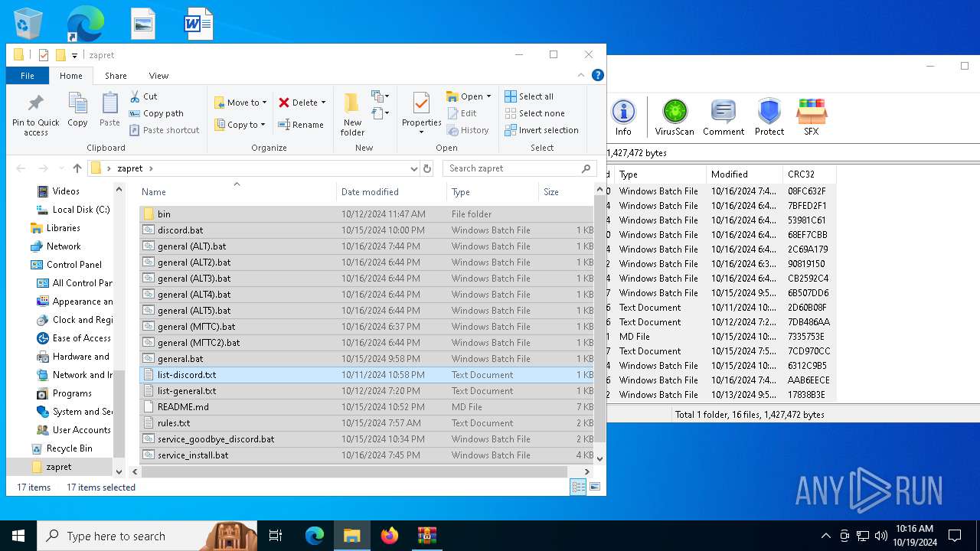Select README.md file
This screenshot has height=551, width=980.
(x=366, y=407)
